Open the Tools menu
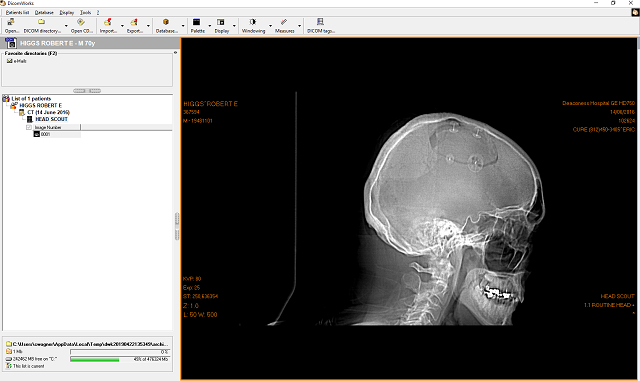This screenshot has height=381, width=640. tap(85, 13)
